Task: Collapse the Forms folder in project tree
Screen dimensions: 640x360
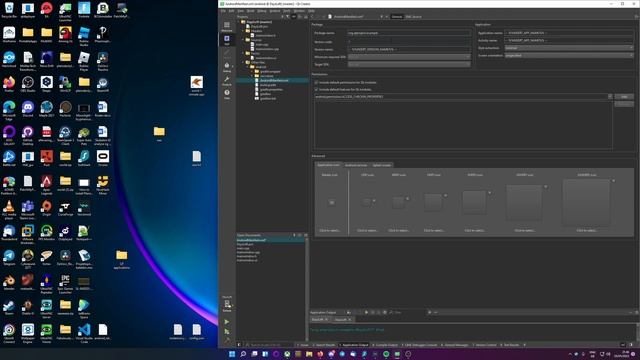Action: [x=243, y=53]
